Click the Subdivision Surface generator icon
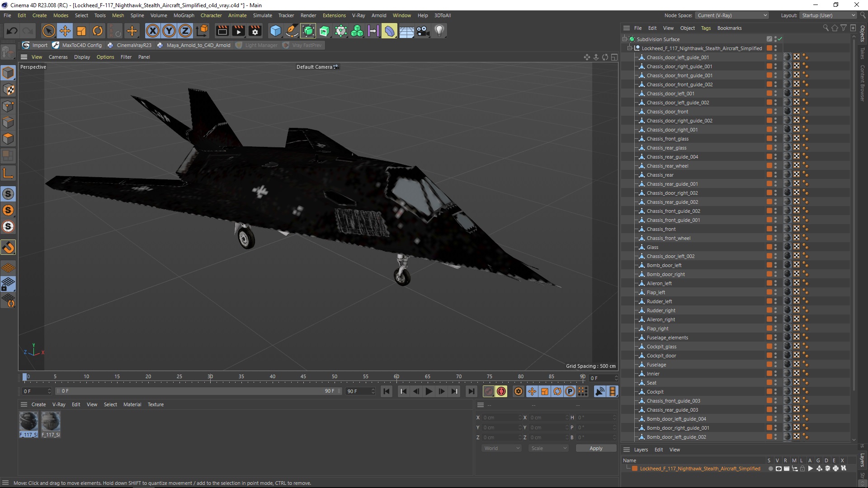This screenshot has width=868, height=488. click(308, 31)
